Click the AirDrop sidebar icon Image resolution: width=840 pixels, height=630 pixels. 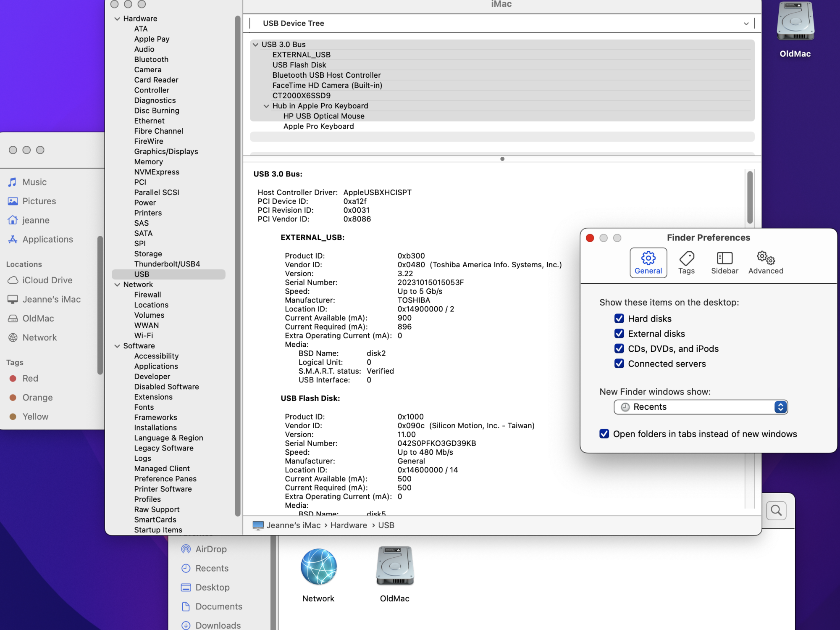click(x=186, y=549)
